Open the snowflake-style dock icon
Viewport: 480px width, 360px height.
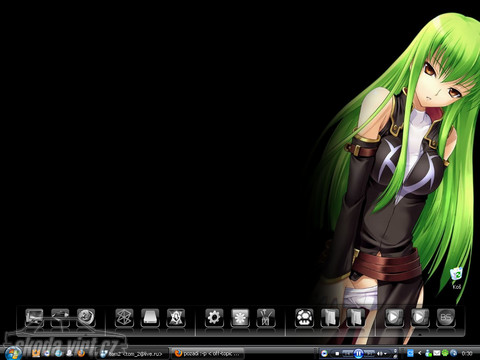(x=240, y=317)
